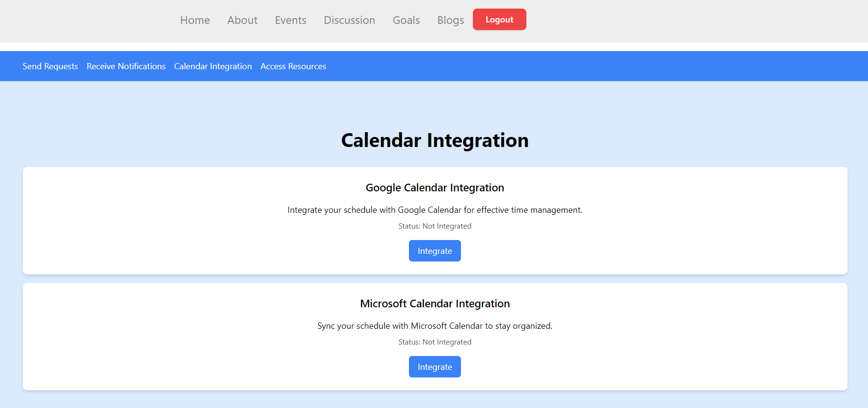Image resolution: width=868 pixels, height=408 pixels.
Task: Click Microsoft card's Status: Not Integrated text
Action: (x=435, y=342)
